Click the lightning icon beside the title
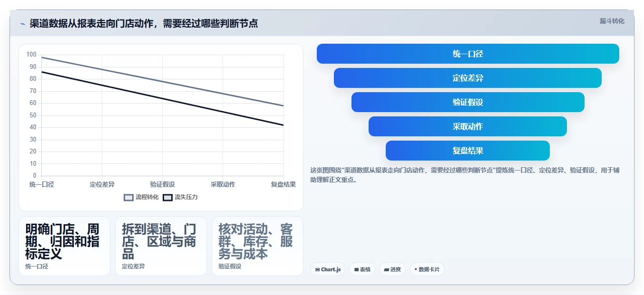Viewport: 644px width, 295px height. (x=22, y=24)
